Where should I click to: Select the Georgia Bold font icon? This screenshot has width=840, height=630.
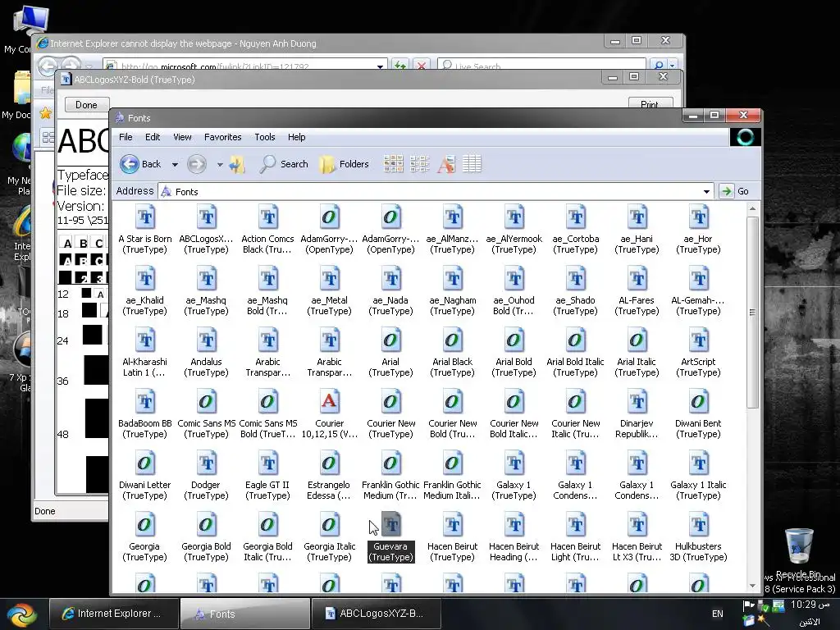coord(207,526)
